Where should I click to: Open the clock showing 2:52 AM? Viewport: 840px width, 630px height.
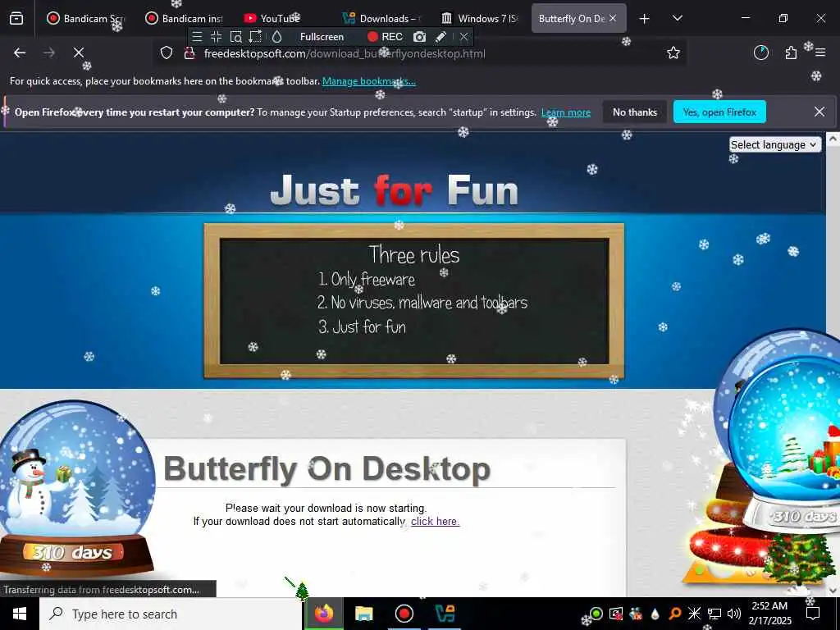click(769, 614)
